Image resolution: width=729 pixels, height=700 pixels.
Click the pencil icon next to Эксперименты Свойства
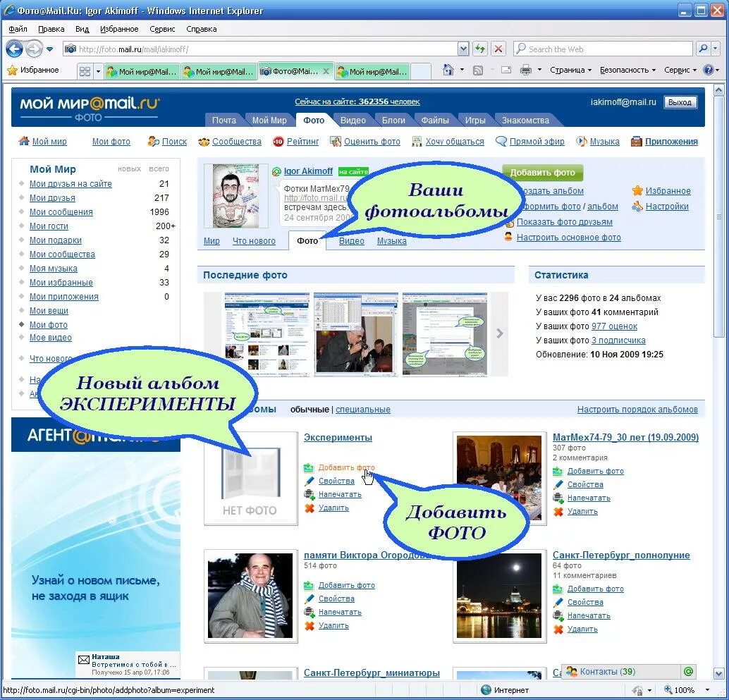(x=310, y=481)
